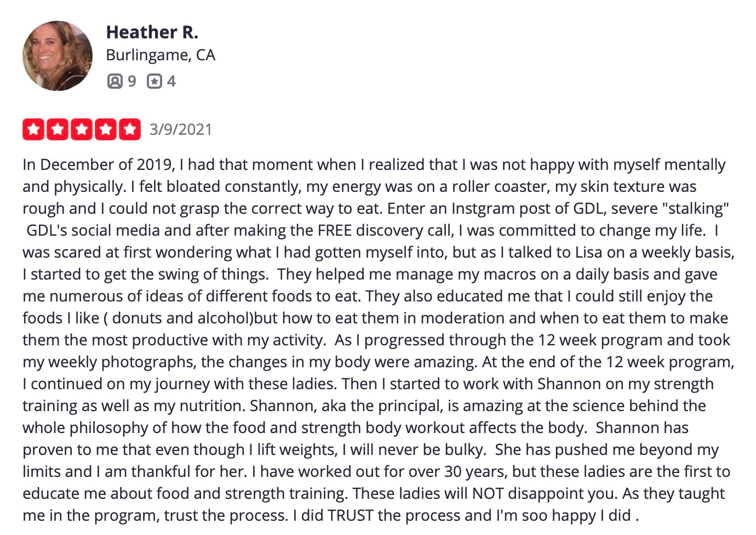Select the fourth red rating star

click(106, 129)
